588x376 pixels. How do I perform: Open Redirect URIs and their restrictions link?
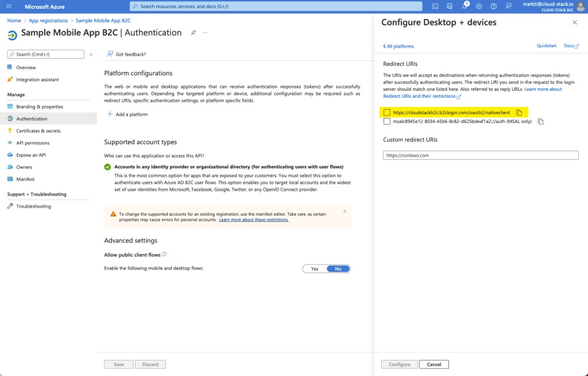click(x=421, y=96)
